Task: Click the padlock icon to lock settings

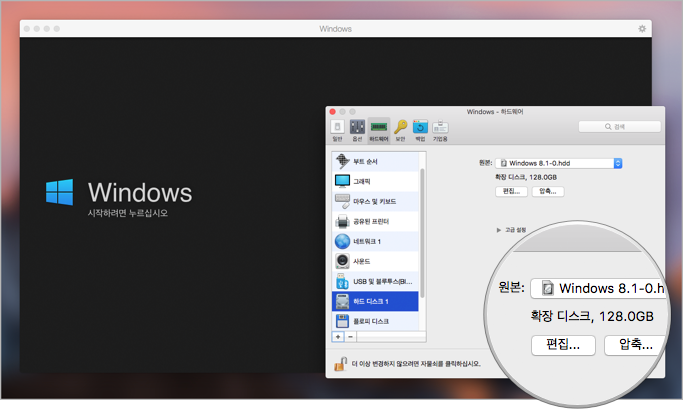Action: (340, 364)
